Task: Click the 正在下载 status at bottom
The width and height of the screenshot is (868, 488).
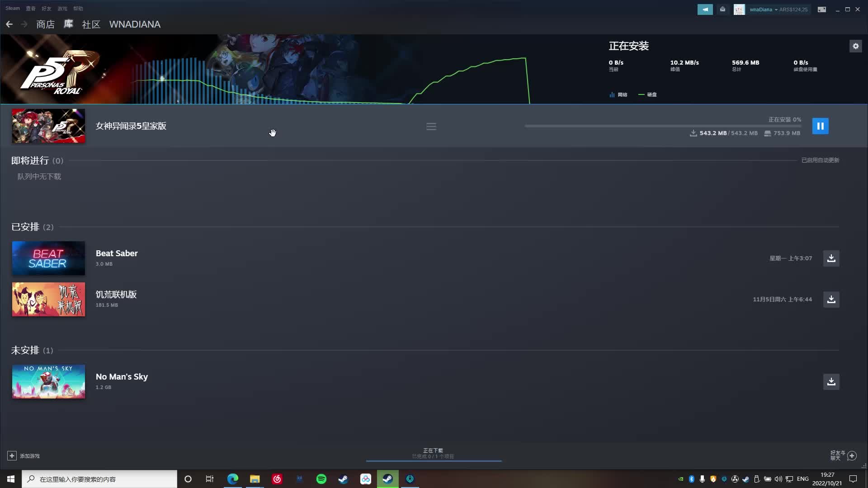Action: [433, 450]
